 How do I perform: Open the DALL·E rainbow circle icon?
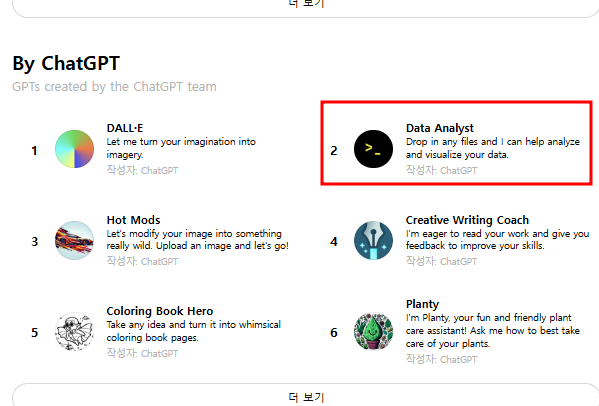tap(74, 149)
